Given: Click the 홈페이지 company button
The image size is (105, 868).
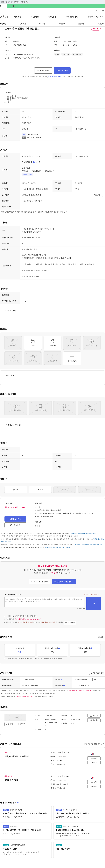Looking at the screenshot, I should click(x=94, y=716).
